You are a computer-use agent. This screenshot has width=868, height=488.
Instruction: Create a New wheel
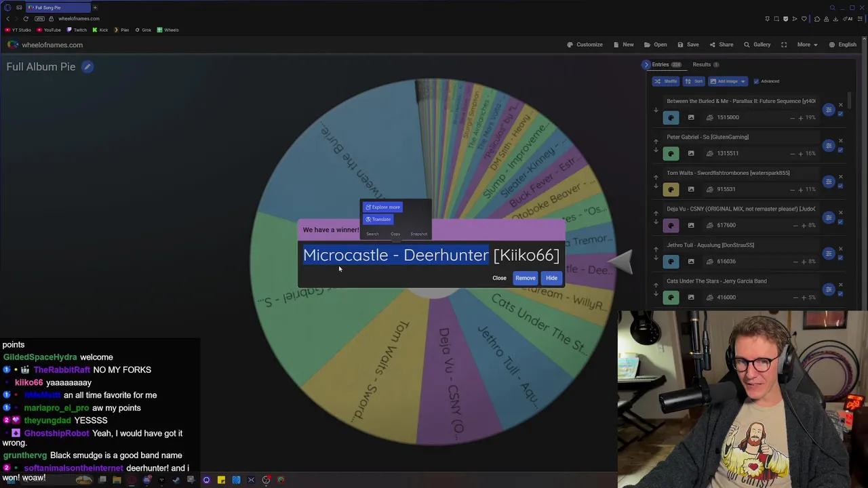[623, 45]
